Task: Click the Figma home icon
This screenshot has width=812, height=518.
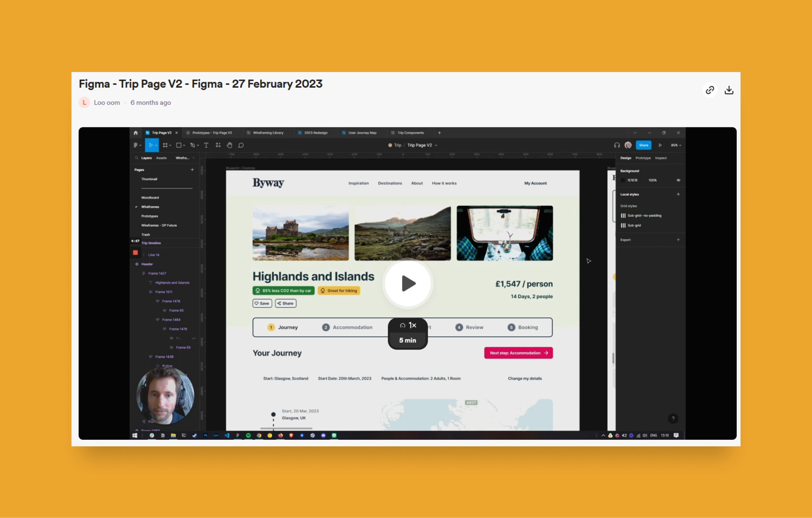Action: click(x=136, y=133)
